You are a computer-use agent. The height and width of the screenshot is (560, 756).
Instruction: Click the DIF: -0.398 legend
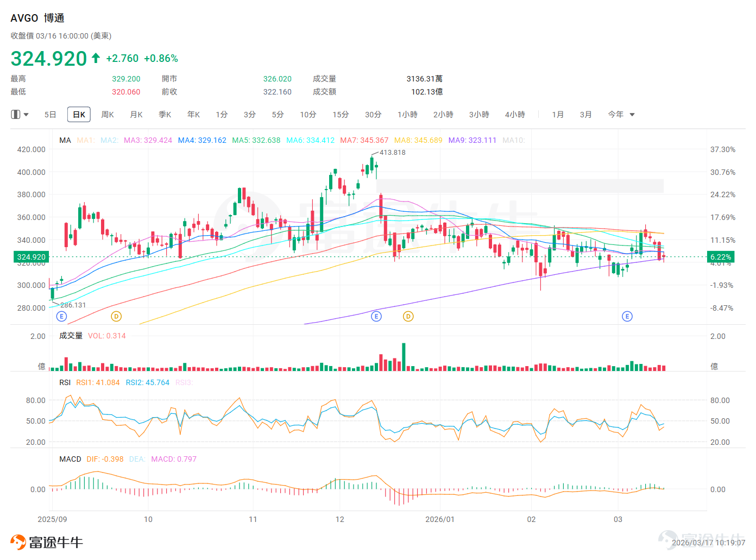[x=105, y=459]
